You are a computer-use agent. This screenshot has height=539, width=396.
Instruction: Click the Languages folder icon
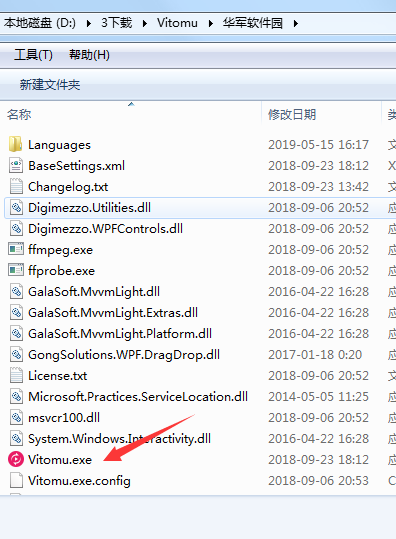tap(16, 144)
